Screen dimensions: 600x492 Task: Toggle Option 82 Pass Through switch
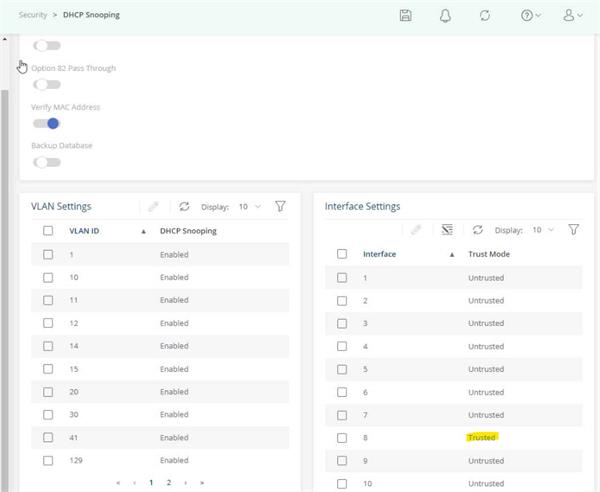(46, 84)
